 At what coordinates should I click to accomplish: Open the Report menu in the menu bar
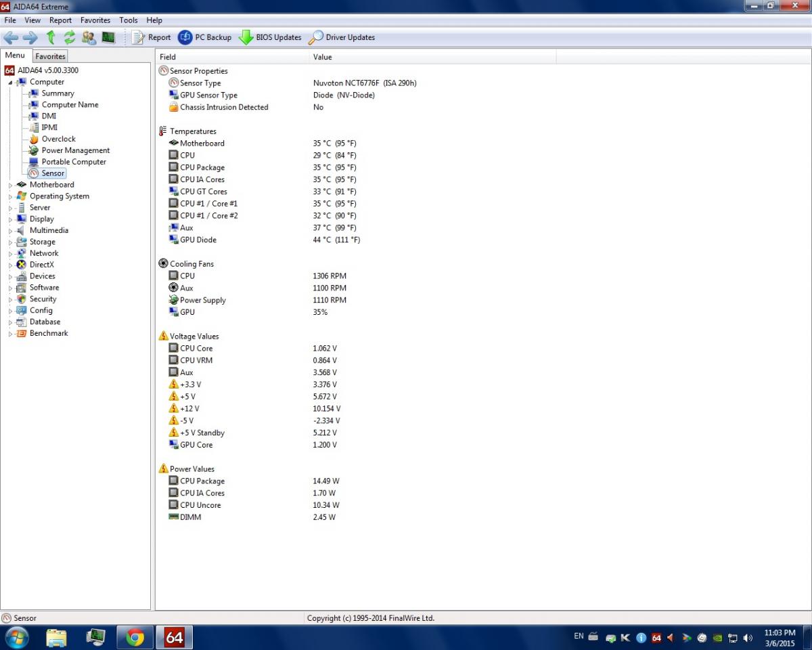coord(61,20)
